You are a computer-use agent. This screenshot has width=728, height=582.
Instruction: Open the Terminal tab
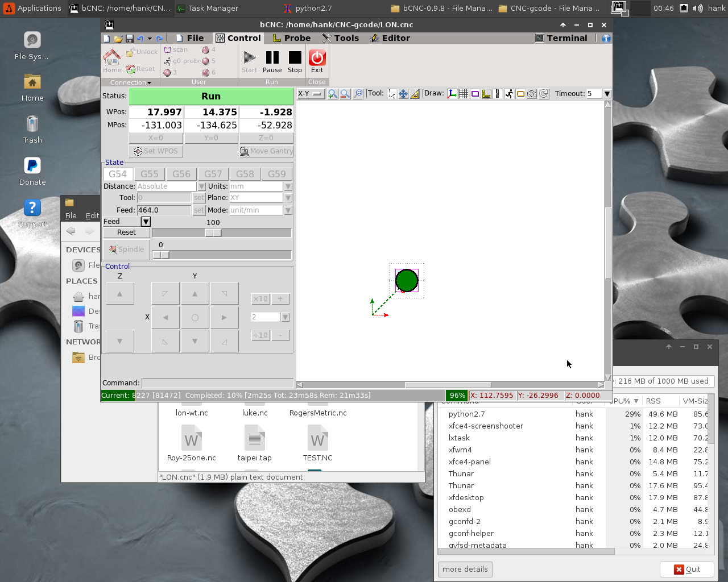coord(561,38)
